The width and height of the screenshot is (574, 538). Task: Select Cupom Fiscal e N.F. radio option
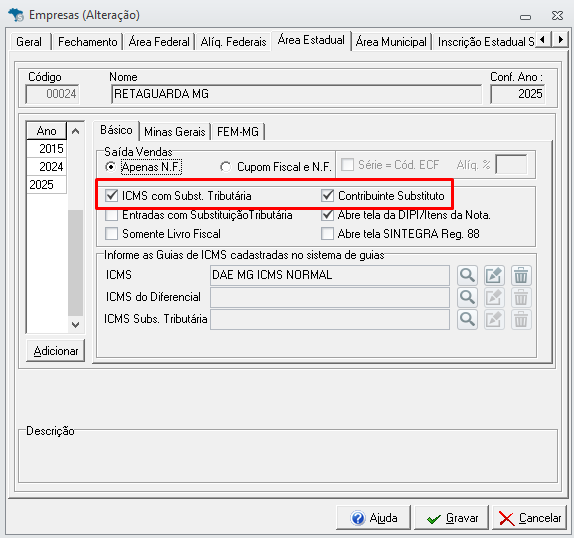coord(226,167)
